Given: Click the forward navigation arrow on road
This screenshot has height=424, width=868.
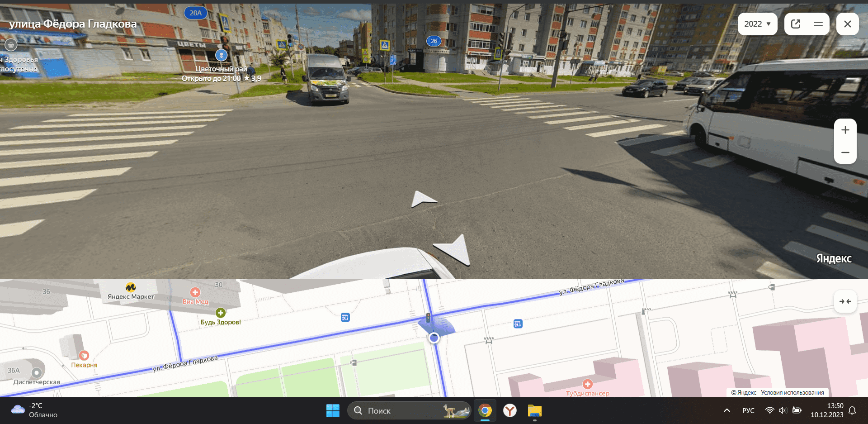Looking at the screenshot, I should 423,199.
